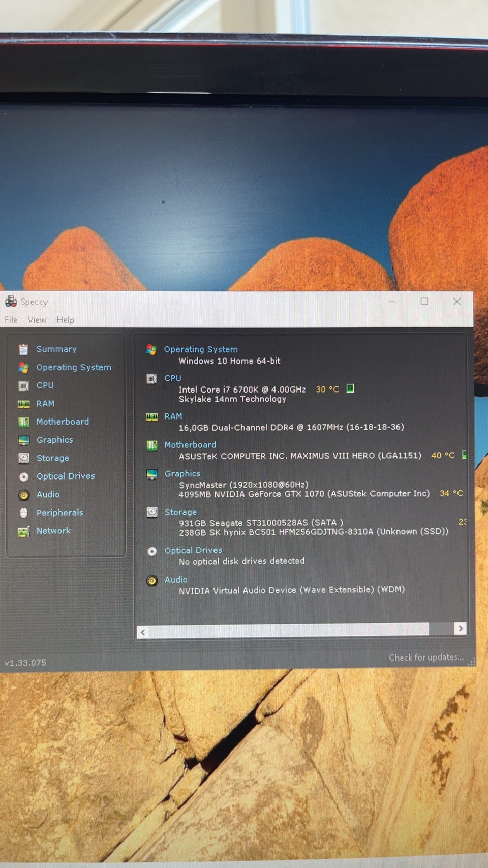
Task: Minimize the Speccy window
Action: (392, 301)
